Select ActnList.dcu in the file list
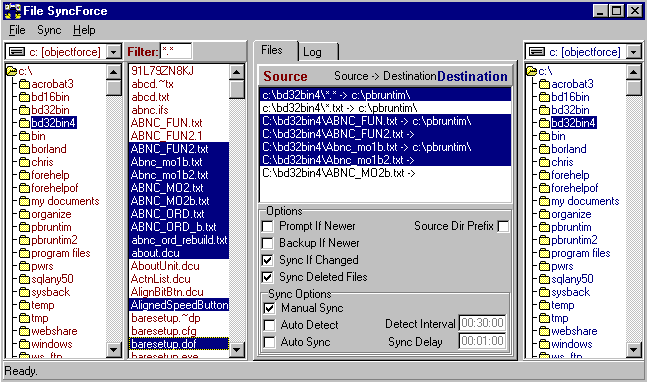The height and width of the screenshot is (382, 647). tap(179, 279)
